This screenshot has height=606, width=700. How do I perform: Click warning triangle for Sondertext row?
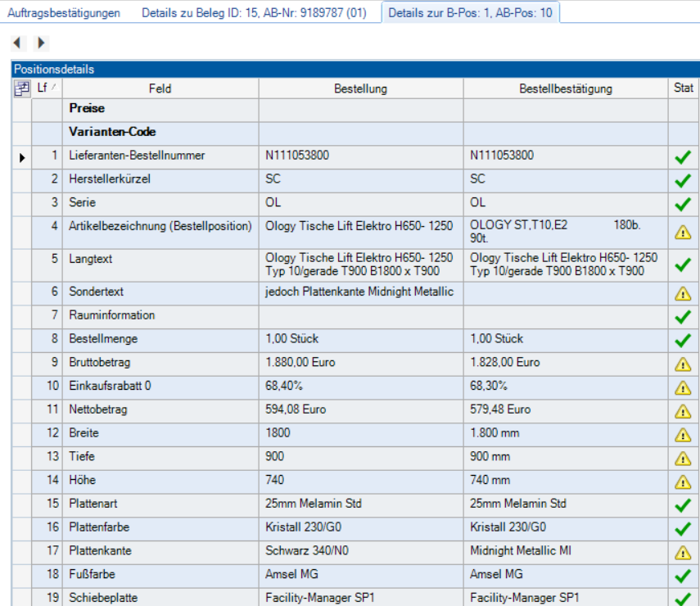point(682,292)
